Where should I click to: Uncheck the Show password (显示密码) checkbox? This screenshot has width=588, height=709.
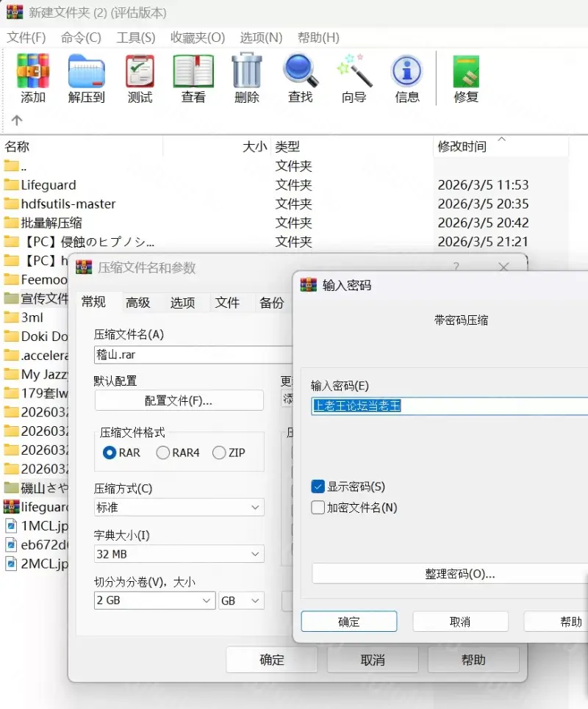[x=318, y=486]
